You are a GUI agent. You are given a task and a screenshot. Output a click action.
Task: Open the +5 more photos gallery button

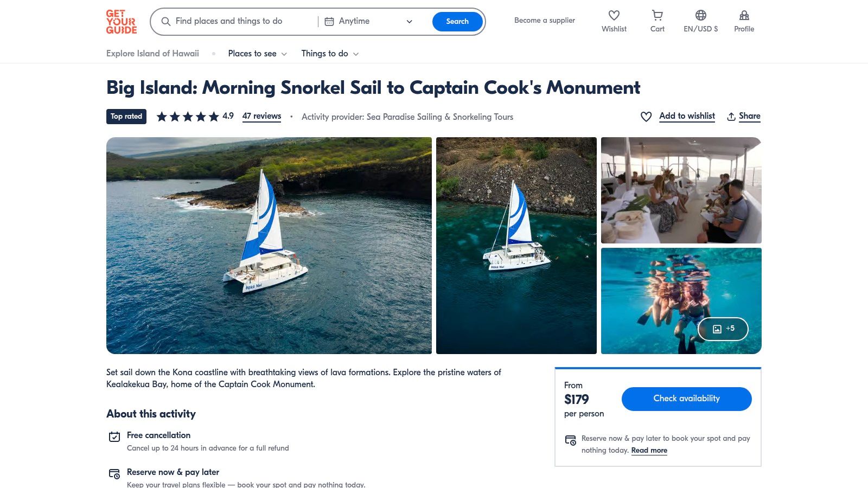pyautogui.click(x=723, y=329)
